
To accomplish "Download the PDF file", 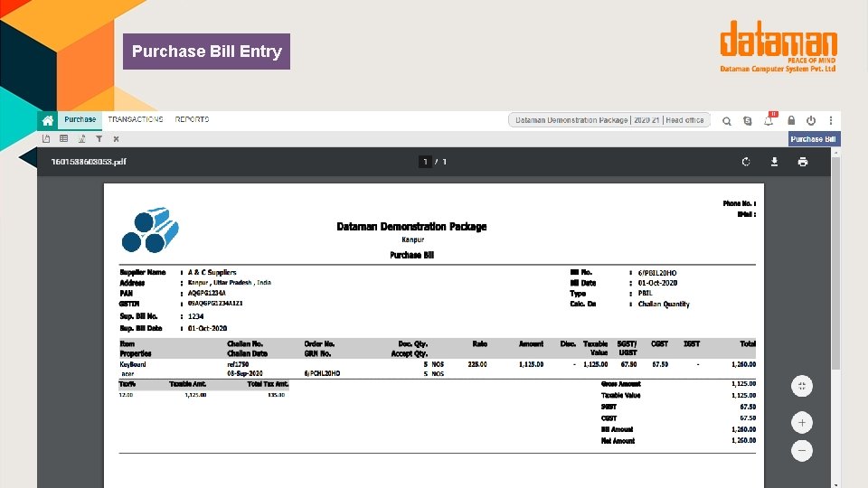I will click(x=775, y=162).
